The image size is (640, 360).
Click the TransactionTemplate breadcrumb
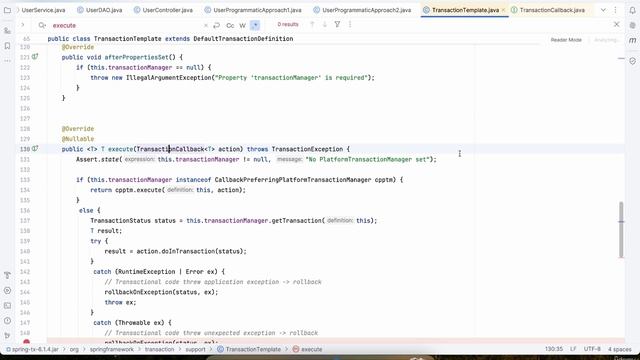tap(249, 349)
